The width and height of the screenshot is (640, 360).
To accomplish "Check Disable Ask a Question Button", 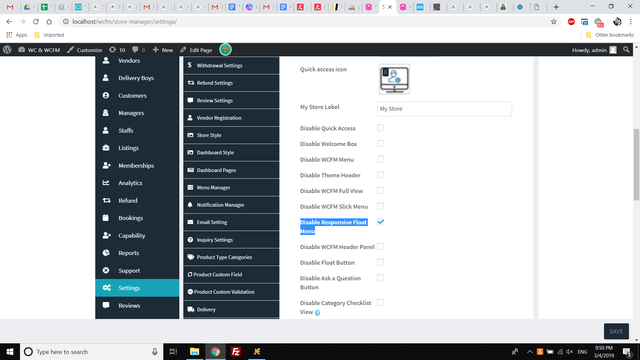I will click(x=380, y=278).
